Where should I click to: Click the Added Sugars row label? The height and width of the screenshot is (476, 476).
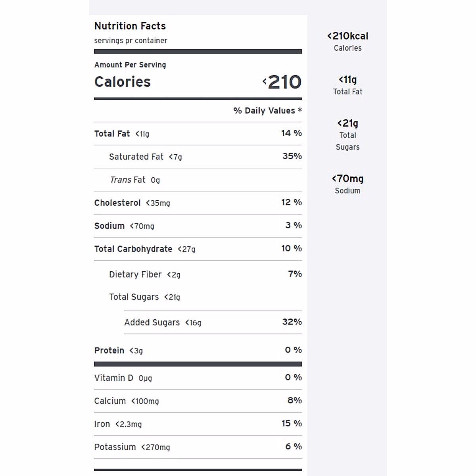[x=152, y=322]
